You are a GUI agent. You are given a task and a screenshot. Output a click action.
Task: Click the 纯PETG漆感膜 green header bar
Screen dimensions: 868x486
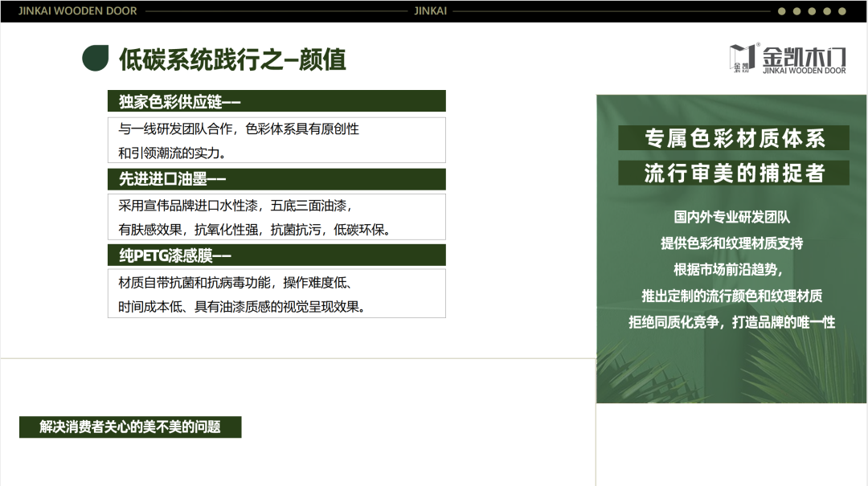(x=276, y=255)
